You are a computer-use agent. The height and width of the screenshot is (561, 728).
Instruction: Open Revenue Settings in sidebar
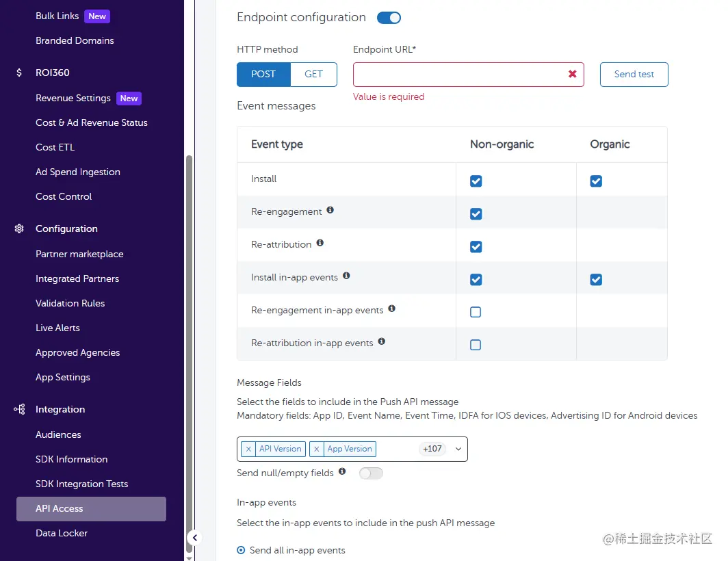73,99
